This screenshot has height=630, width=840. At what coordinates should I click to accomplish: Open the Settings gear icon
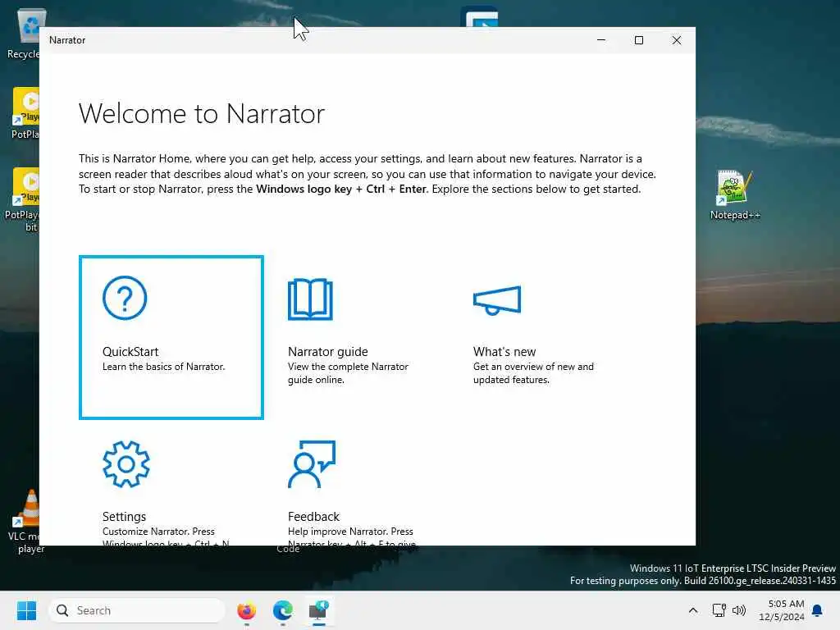126,464
